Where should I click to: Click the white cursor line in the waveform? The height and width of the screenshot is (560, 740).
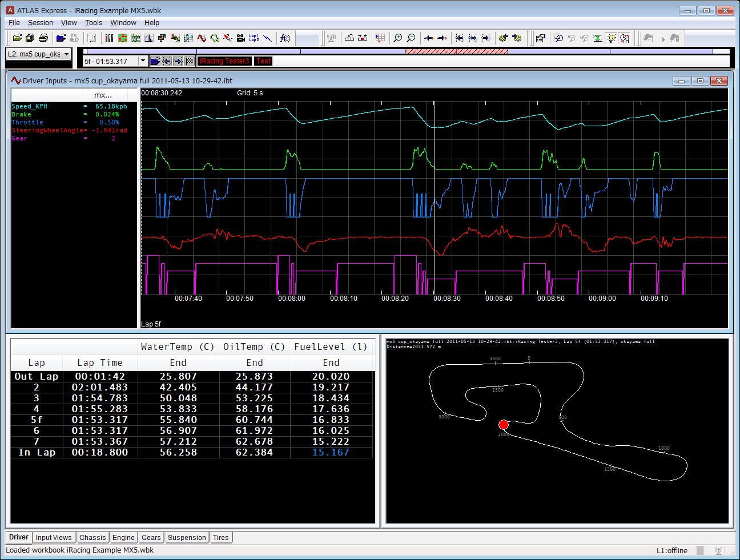point(435,198)
